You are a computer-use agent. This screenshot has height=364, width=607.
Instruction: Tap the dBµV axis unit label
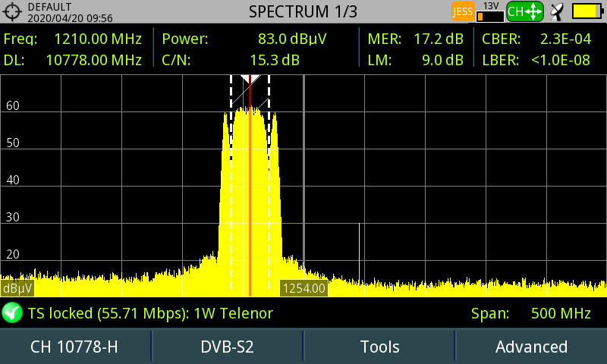17,289
